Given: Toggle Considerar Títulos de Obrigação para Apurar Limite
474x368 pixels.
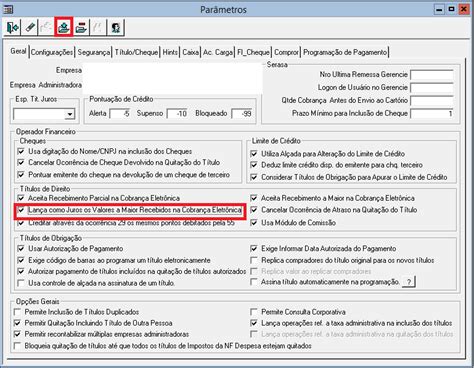Looking at the screenshot, I should click(254, 177).
